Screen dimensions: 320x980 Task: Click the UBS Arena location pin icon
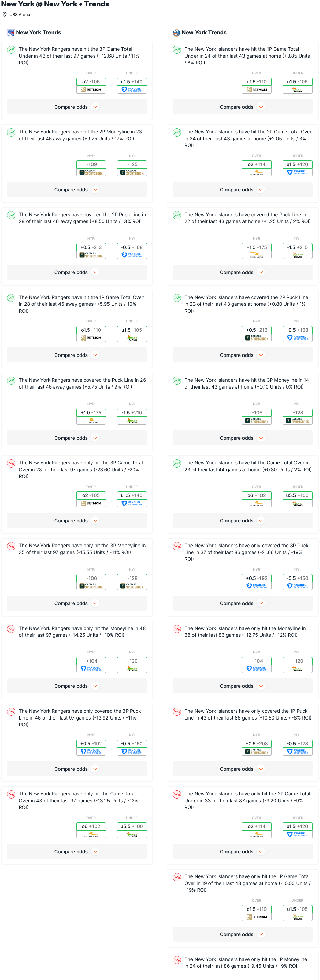pos(4,14)
